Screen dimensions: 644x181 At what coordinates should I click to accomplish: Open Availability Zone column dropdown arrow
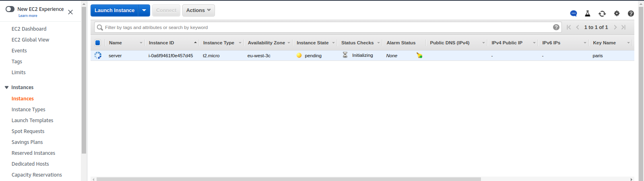tap(289, 43)
